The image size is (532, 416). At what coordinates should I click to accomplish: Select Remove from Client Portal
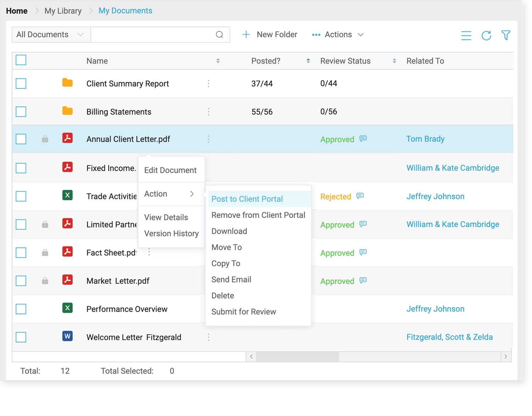pos(258,215)
